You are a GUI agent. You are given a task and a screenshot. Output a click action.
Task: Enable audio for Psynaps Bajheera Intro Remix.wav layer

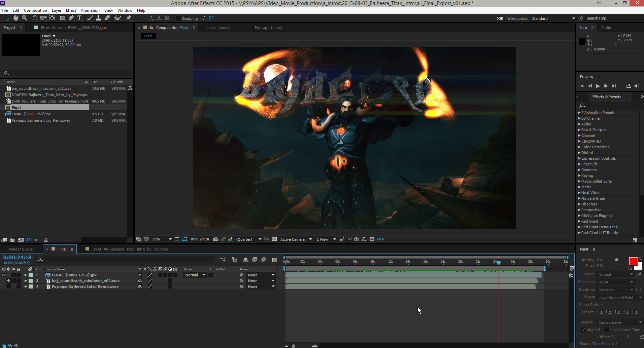click(x=8, y=286)
